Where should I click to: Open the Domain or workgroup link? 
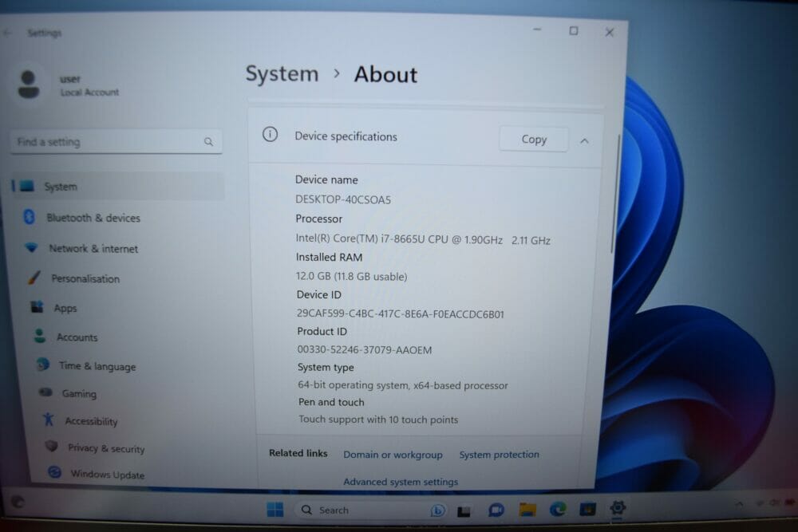coord(393,455)
